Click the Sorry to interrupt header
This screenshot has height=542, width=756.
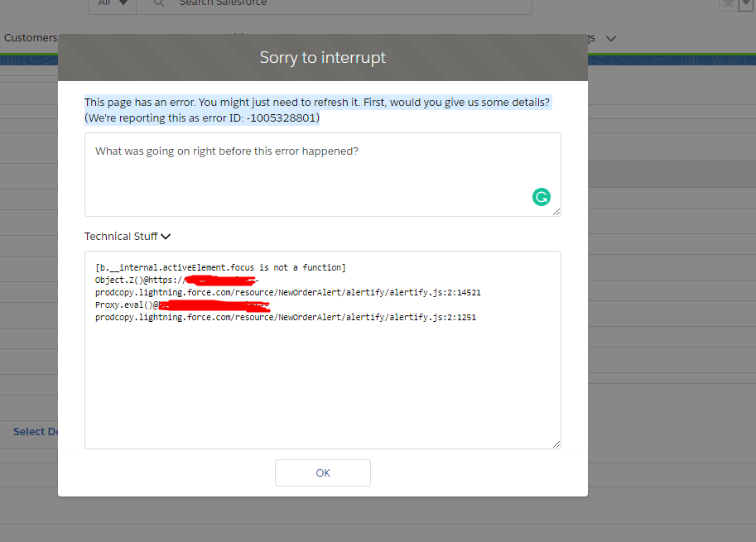point(323,57)
